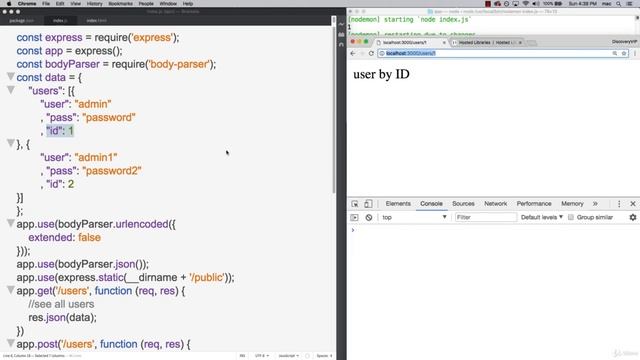This screenshot has height=360, width=640.
Task: Click the INS toggle in status bar
Action: (242, 356)
